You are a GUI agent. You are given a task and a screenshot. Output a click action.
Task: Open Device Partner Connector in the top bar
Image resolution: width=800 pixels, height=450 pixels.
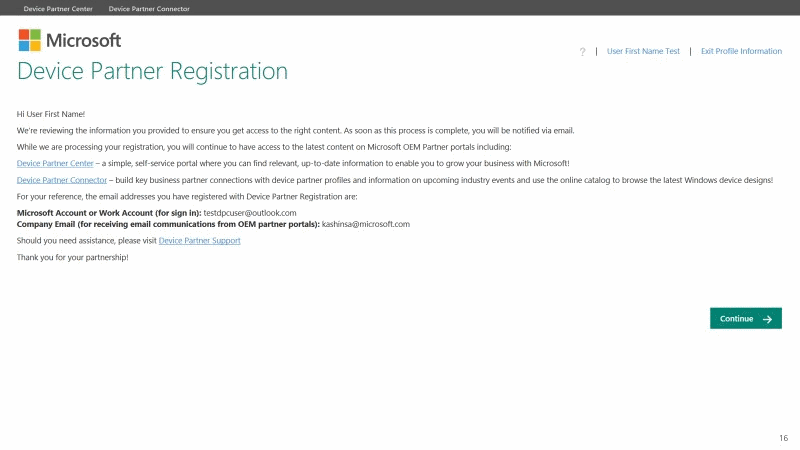coord(149,8)
